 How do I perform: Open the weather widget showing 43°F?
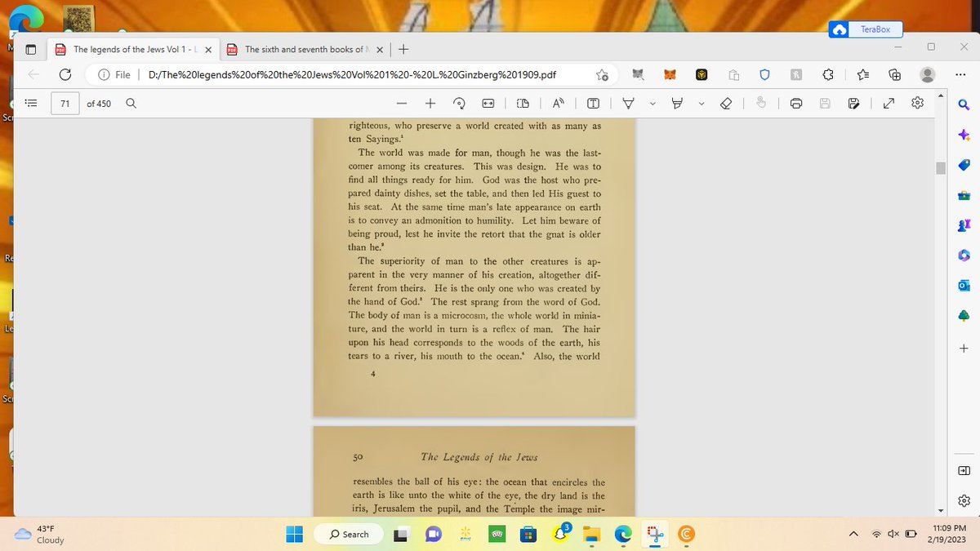40,534
